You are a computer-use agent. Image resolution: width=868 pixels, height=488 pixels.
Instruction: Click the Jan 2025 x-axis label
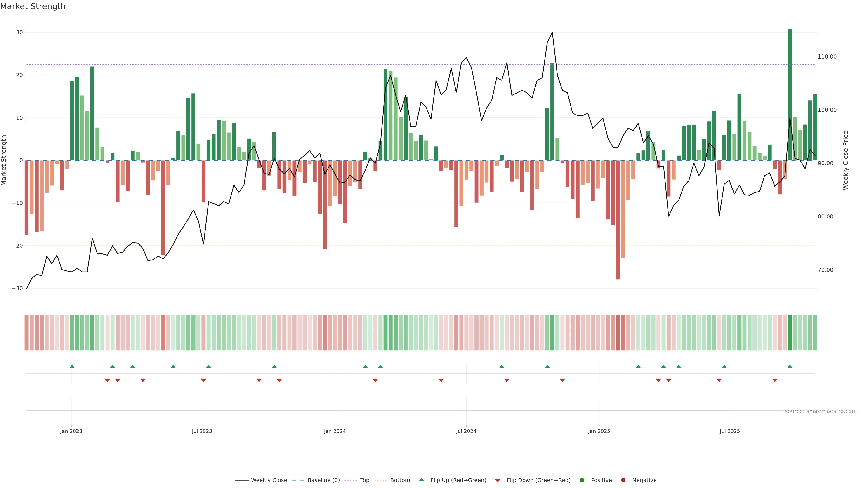pyautogui.click(x=599, y=431)
